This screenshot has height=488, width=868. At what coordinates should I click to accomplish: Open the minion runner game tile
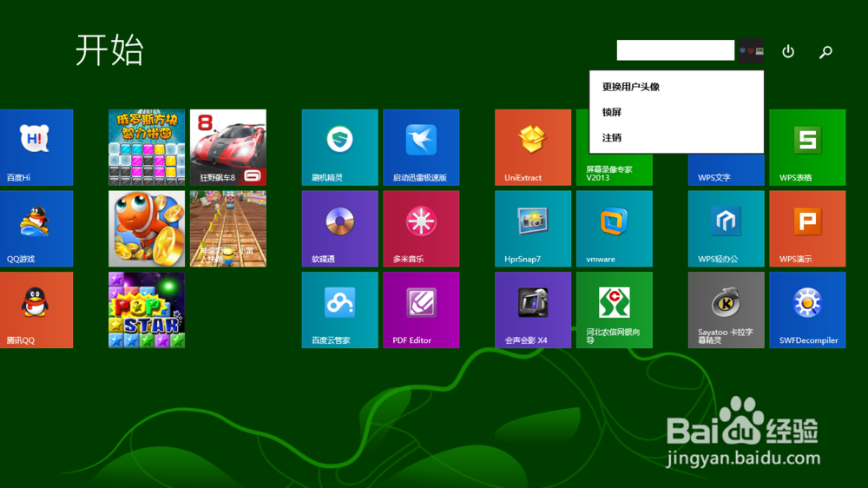228,228
